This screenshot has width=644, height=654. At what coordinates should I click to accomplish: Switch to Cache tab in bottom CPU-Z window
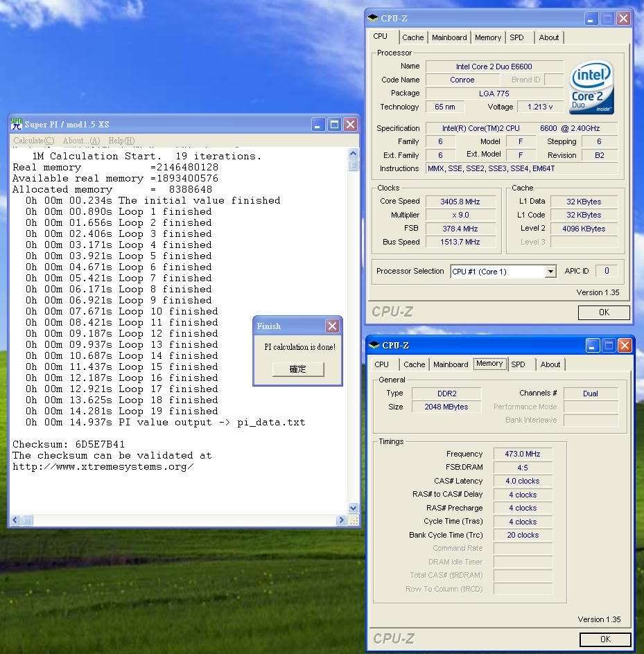tap(414, 364)
